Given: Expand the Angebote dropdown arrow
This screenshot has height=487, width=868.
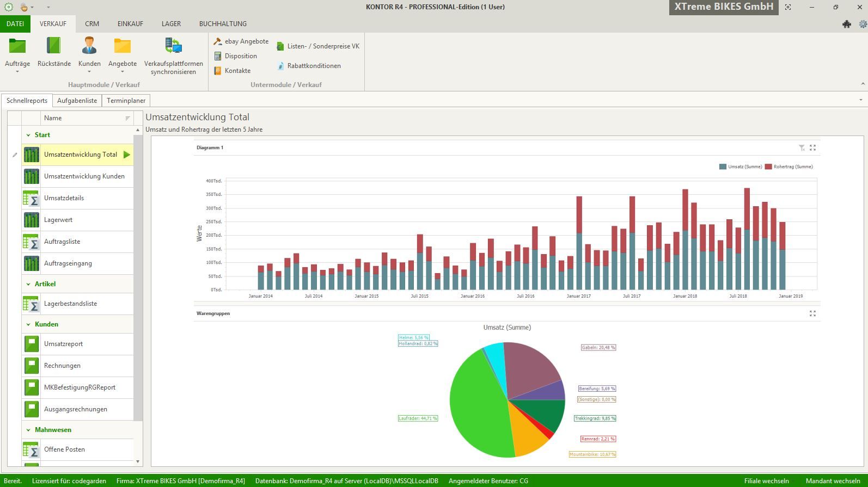Looking at the screenshot, I should pyautogui.click(x=123, y=72).
